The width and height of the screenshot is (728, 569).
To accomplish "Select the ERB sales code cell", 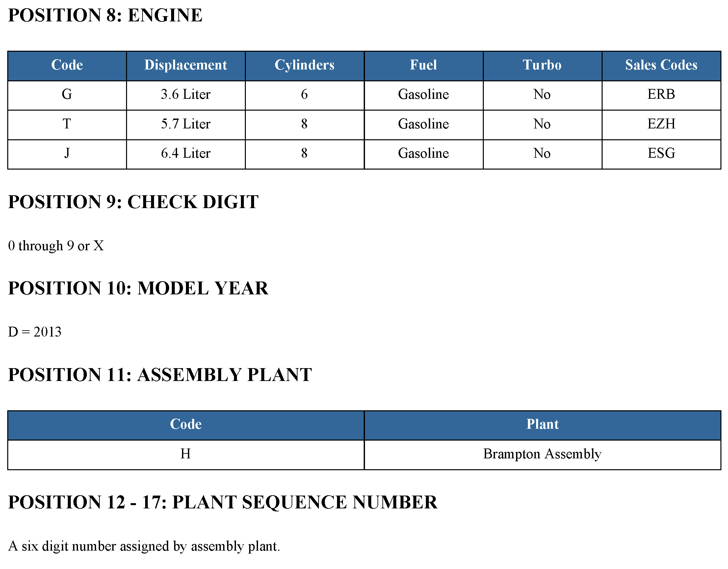I will pos(661,95).
